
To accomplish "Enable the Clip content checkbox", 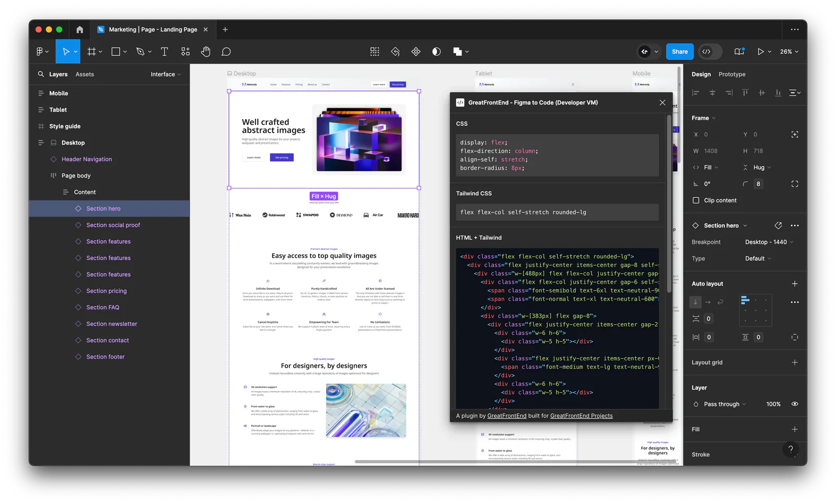I will (x=696, y=201).
